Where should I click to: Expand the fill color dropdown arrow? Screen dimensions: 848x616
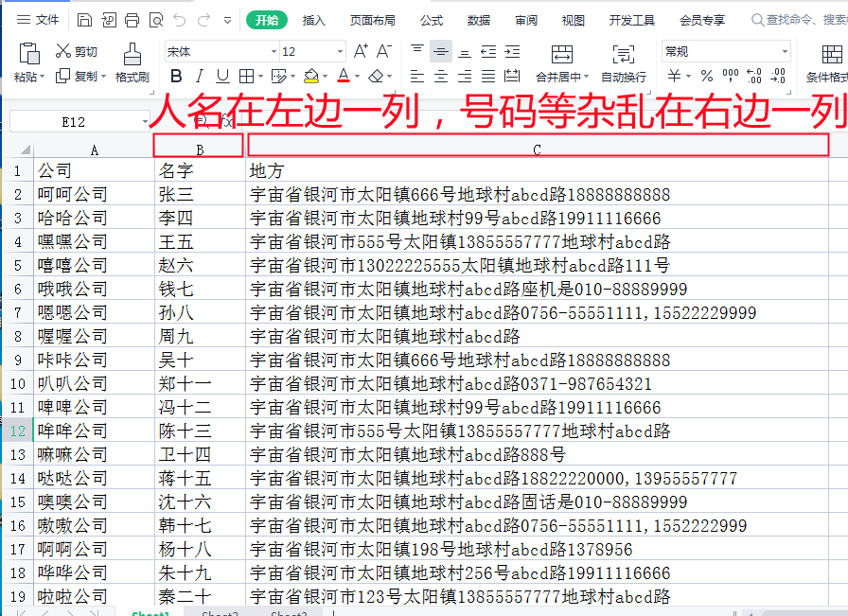pyautogui.click(x=326, y=75)
